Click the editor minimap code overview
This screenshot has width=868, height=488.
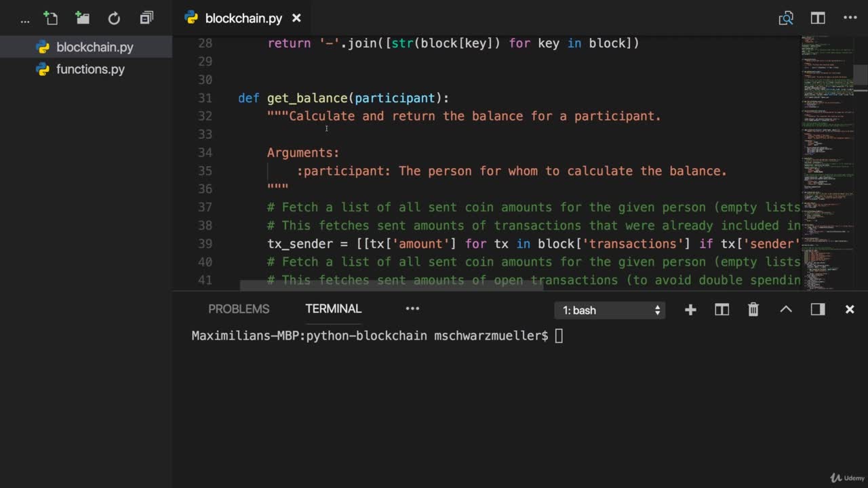tap(827, 163)
